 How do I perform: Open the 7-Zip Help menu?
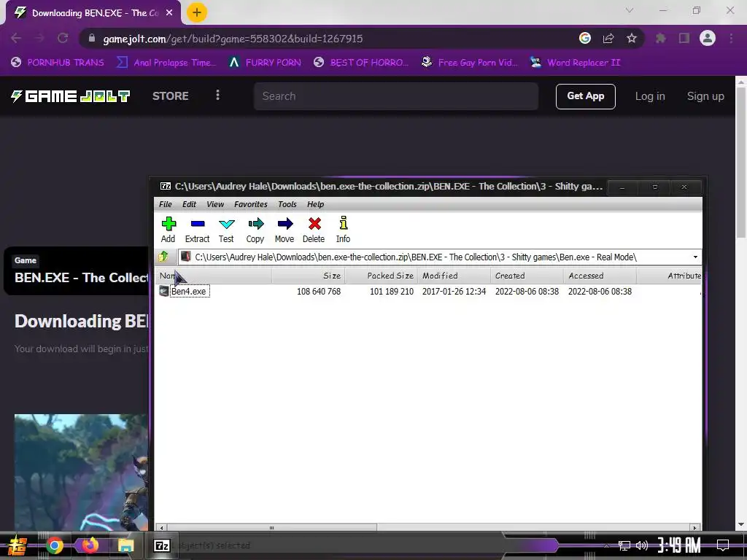coord(315,204)
